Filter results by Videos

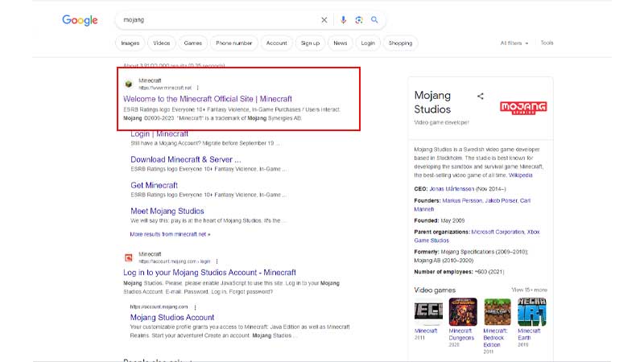(x=162, y=43)
